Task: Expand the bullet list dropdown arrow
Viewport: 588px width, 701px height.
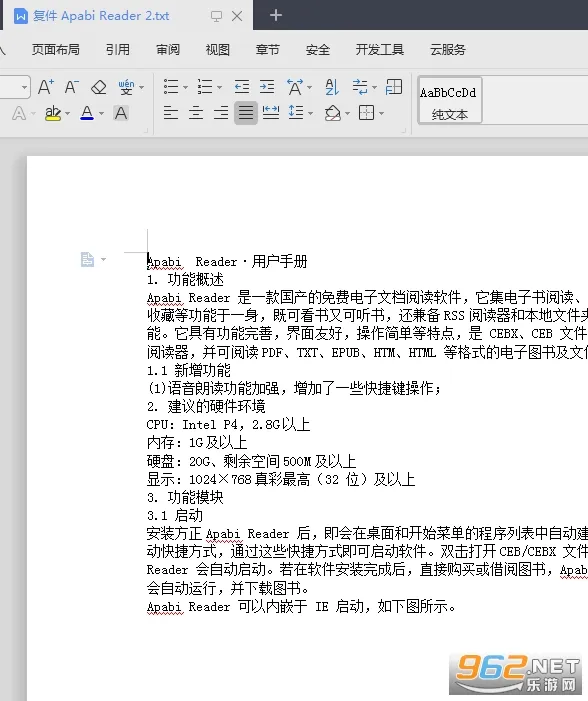Action: pos(186,87)
